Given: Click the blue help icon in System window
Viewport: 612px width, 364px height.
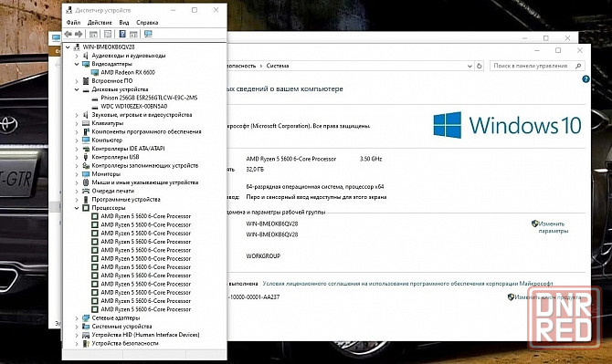Looking at the screenshot, I should tap(586, 79).
